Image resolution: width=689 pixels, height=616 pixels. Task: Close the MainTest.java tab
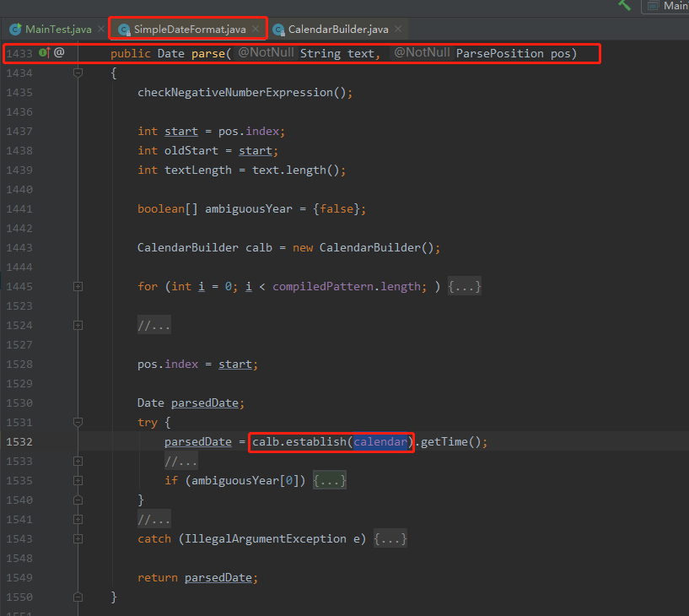click(101, 29)
